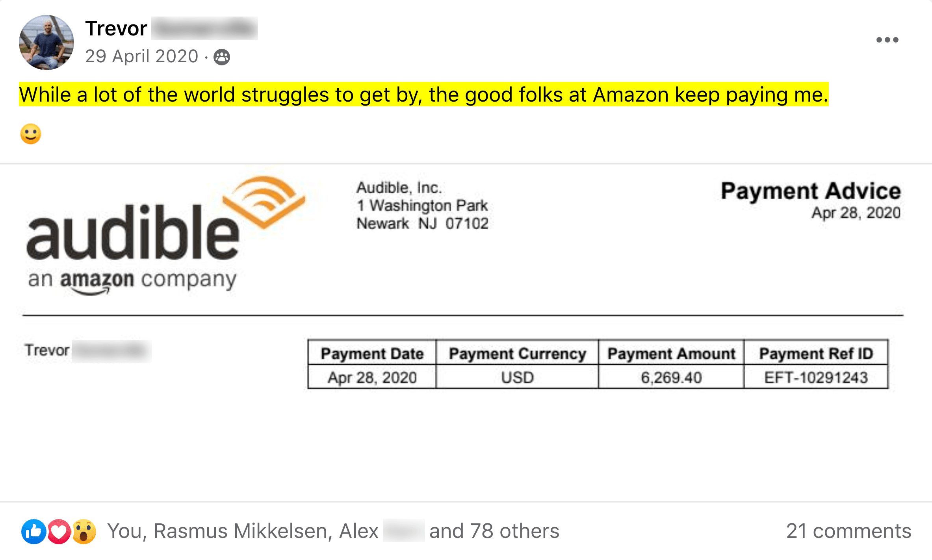Viewport: 932px width, 560px height.
Task: Click Trevor's profile picture
Action: pyautogui.click(x=46, y=43)
